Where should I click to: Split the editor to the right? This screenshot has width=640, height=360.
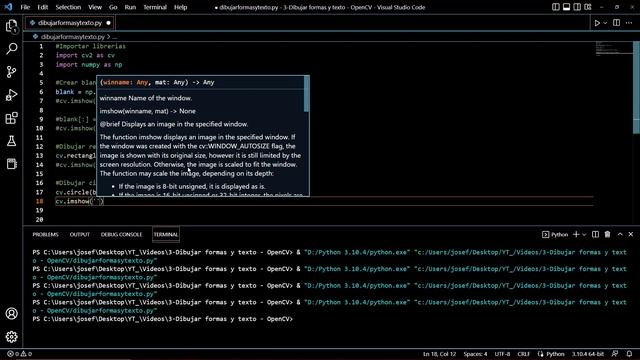pos(616,23)
